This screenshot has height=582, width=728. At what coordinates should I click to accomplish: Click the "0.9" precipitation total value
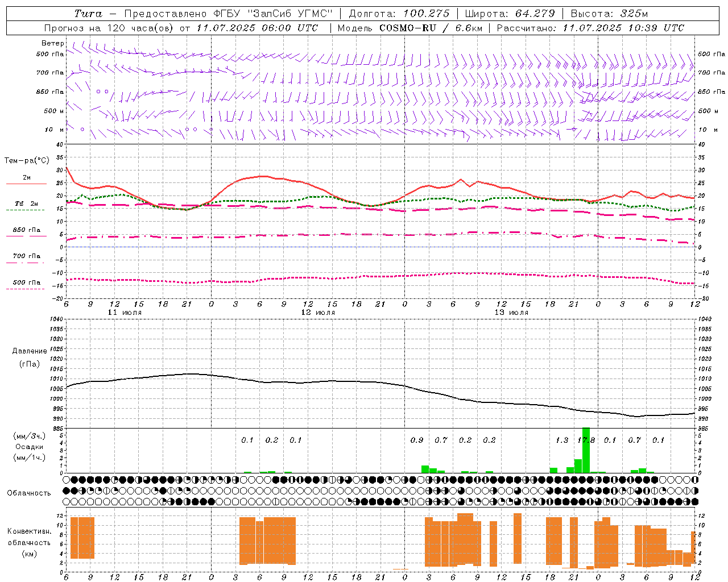tap(417, 440)
